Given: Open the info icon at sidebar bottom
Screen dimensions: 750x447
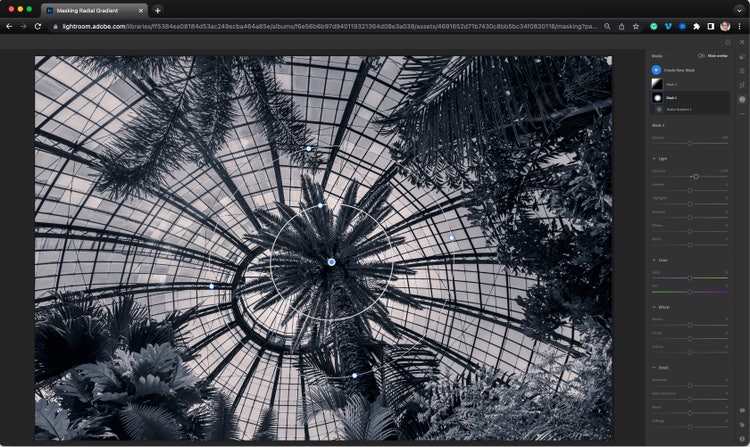Looking at the screenshot, I should 742,438.
